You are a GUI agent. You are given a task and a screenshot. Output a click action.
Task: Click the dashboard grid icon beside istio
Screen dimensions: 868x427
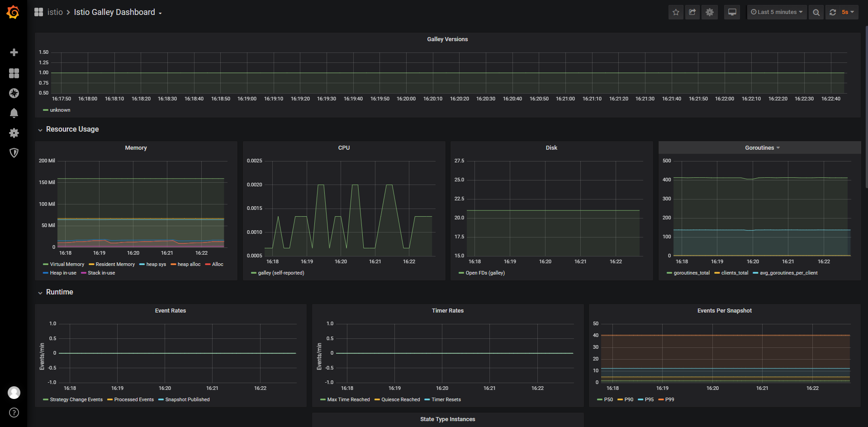tap(39, 12)
